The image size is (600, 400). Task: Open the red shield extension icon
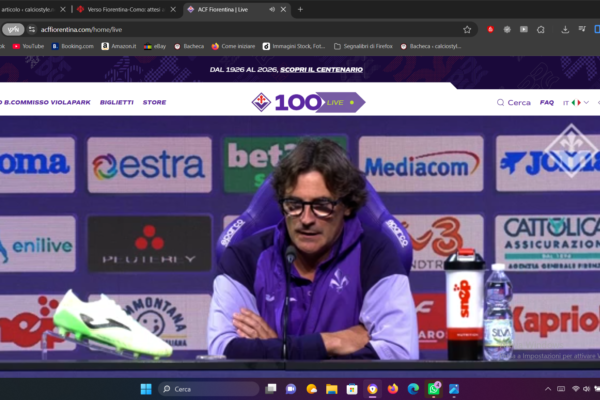point(490,29)
